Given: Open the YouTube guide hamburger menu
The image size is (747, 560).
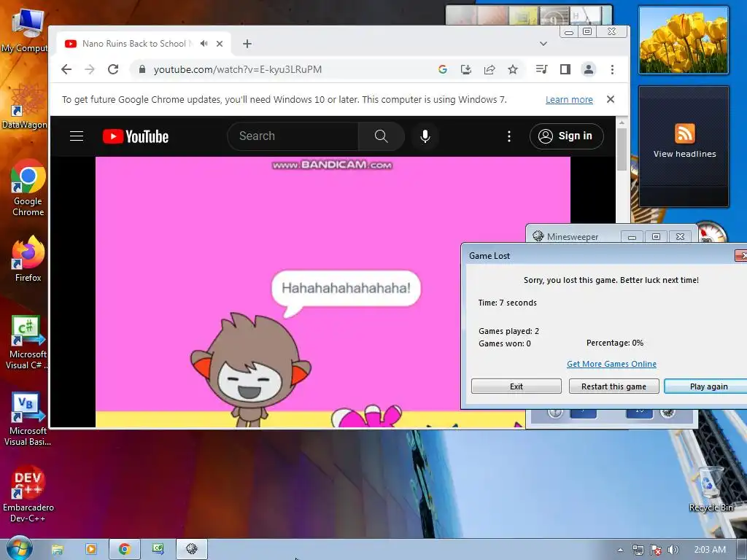Looking at the screenshot, I should [x=77, y=136].
